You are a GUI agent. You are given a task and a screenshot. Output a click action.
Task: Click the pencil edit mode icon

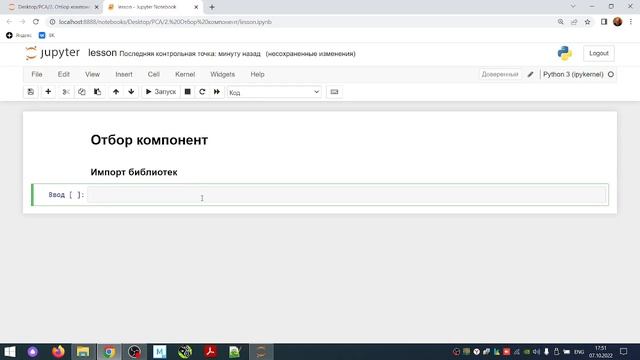(x=530, y=74)
